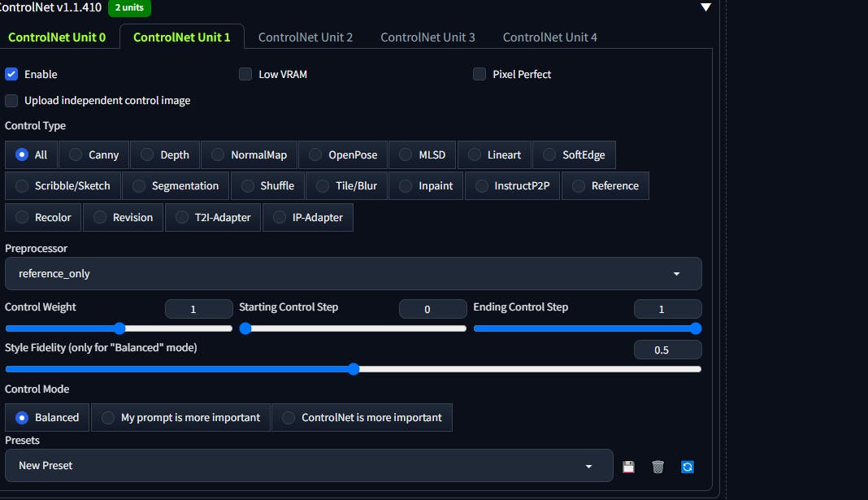Select the Canny control type
Screen dimensions: 868x500
(x=93, y=154)
